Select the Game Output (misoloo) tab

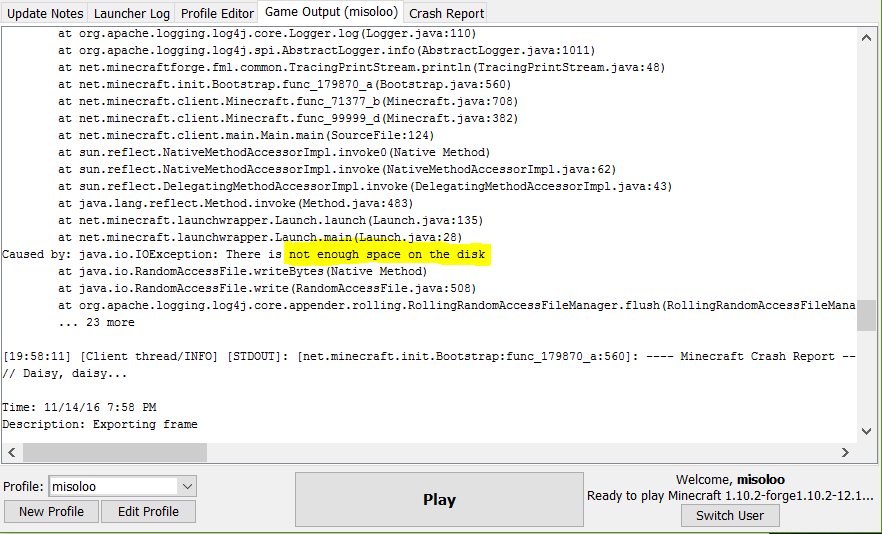(x=331, y=12)
